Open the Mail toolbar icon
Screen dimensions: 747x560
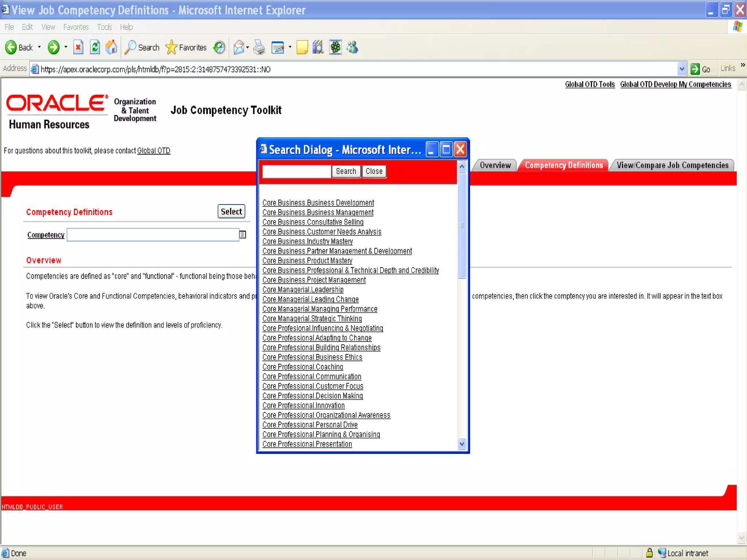[x=239, y=47]
